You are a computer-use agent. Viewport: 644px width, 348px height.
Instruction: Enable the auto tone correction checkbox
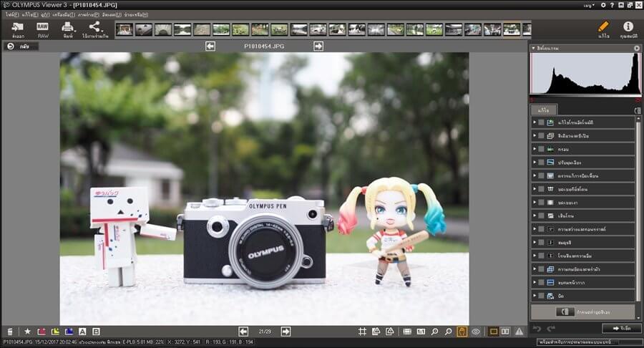tap(542, 122)
